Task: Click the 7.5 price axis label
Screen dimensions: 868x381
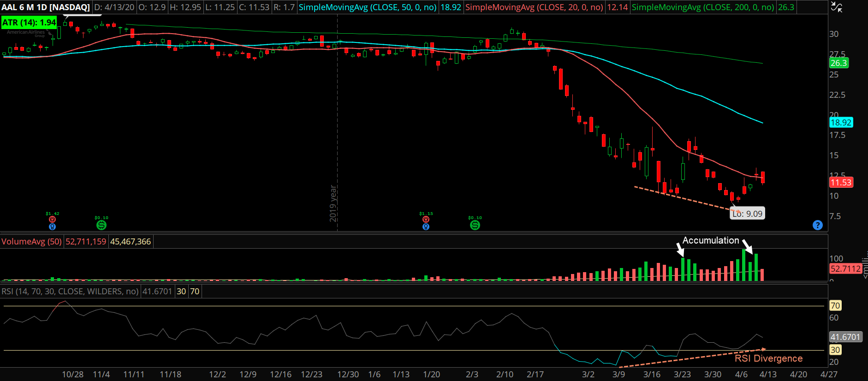Action: (x=835, y=216)
